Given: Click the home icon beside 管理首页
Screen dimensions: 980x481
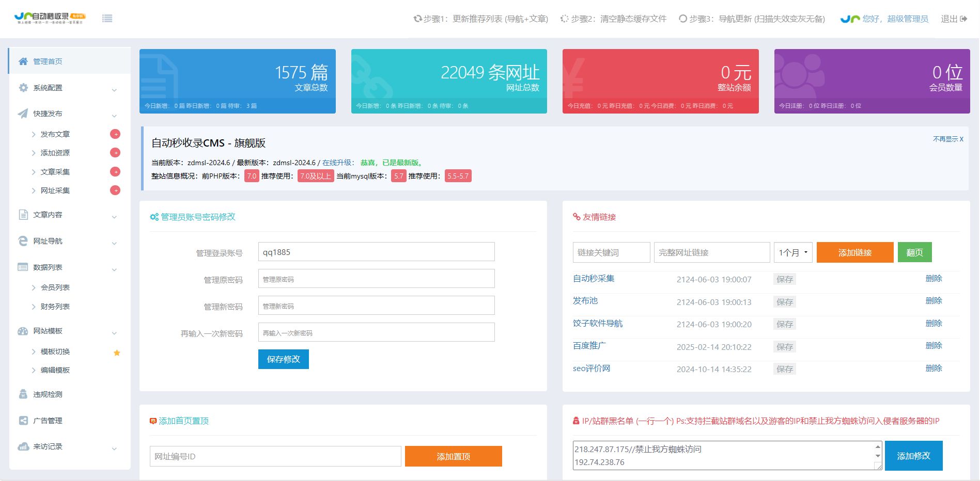Looking at the screenshot, I should coord(23,61).
